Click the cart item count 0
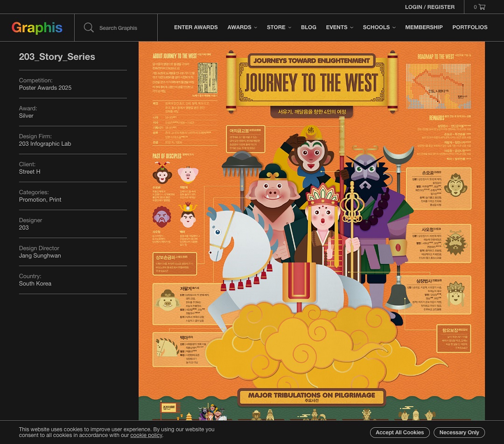Viewport: 504px width, 444px height. (x=475, y=7)
